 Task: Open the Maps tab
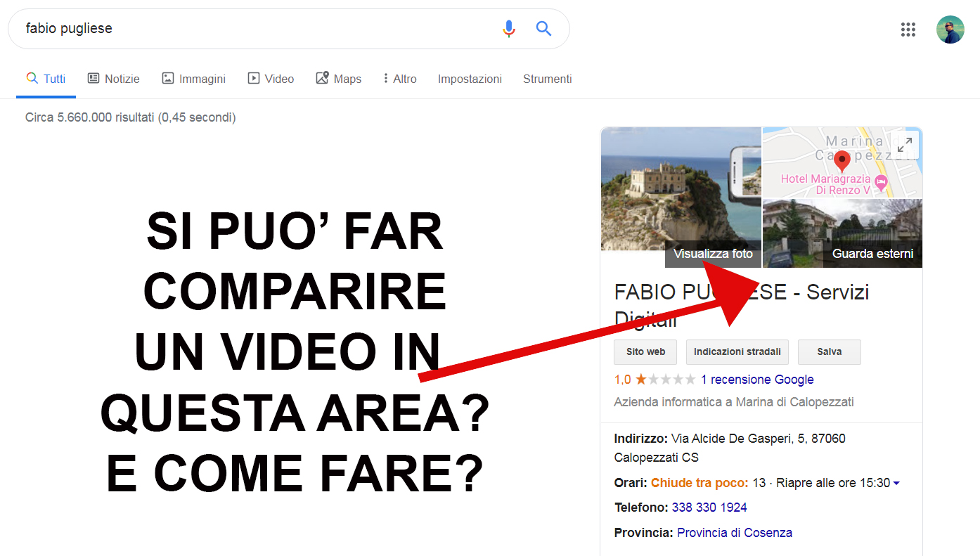coord(338,79)
